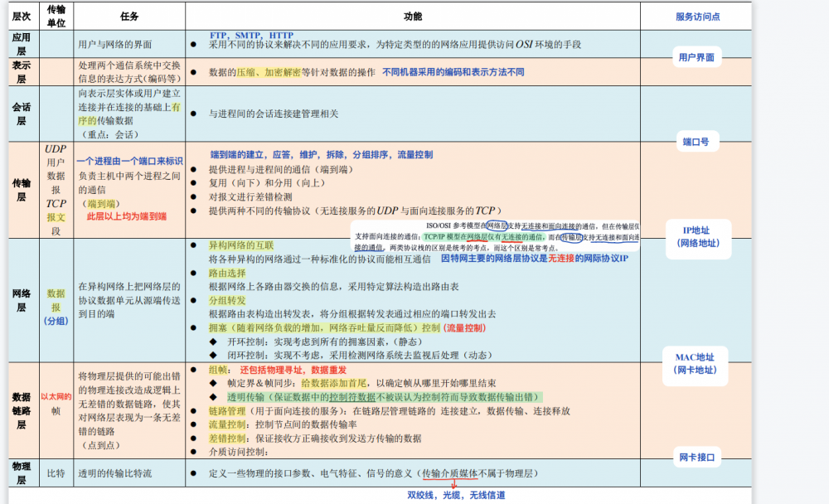Screen dimensions: 829x504
Task: Click the red note '此层以上均为端到端'
Action: [126, 216]
